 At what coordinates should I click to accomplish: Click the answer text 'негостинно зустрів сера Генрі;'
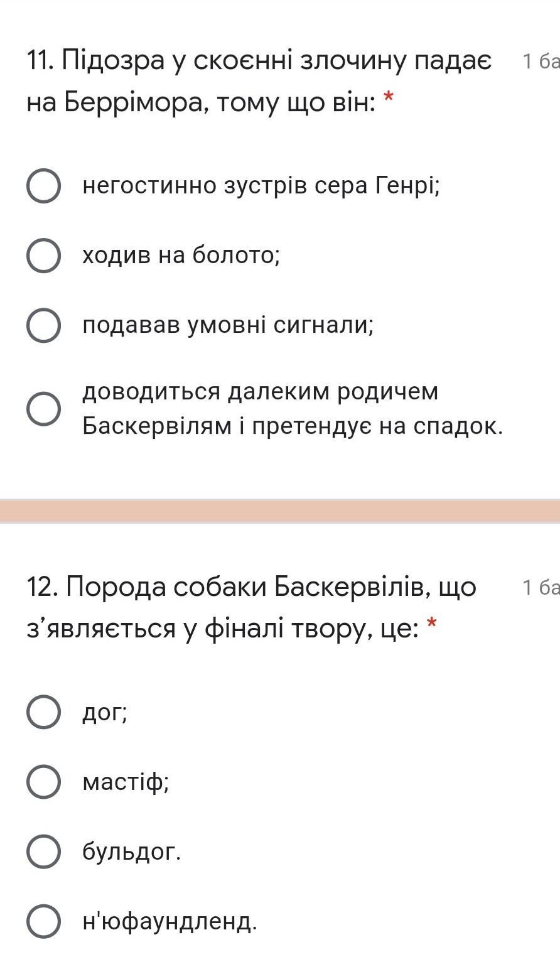(261, 186)
